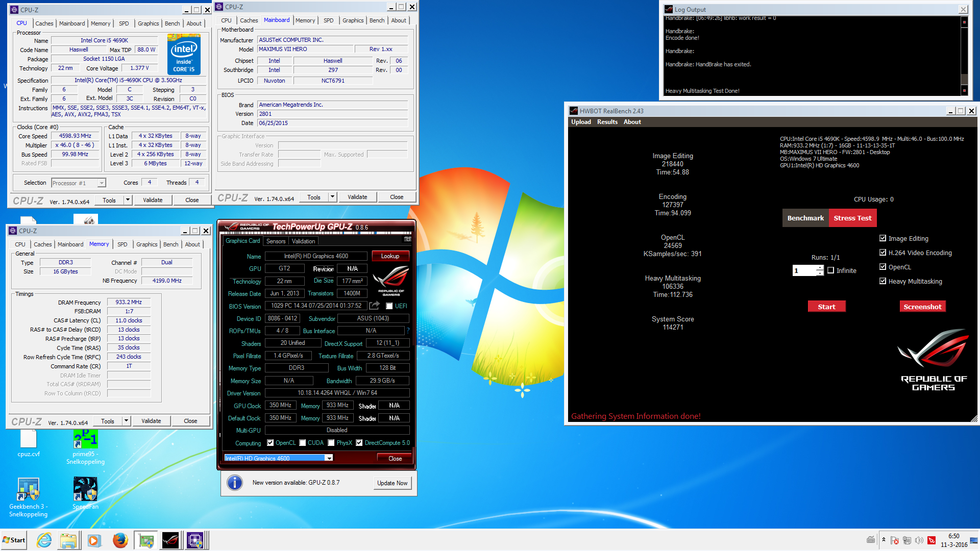This screenshot has width=980, height=551.
Task: Expand Tools arrow in CPU-Z Mainboard window
Action: (333, 197)
